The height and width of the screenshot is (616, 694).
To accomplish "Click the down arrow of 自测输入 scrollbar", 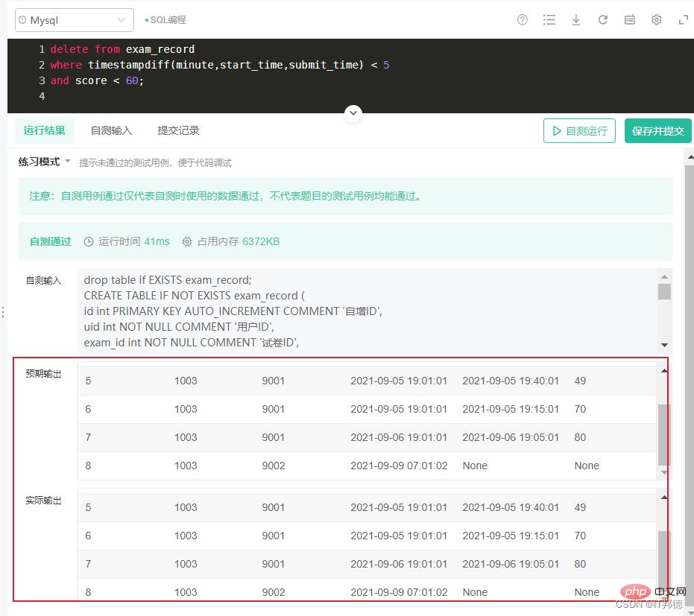I will pyautogui.click(x=664, y=345).
